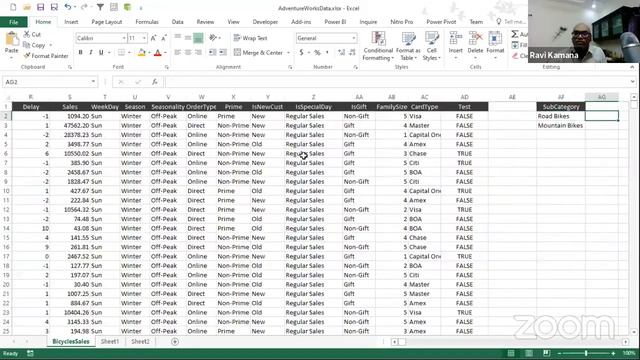Toggle Merge & Center
The image size is (640, 360).
point(258,53)
